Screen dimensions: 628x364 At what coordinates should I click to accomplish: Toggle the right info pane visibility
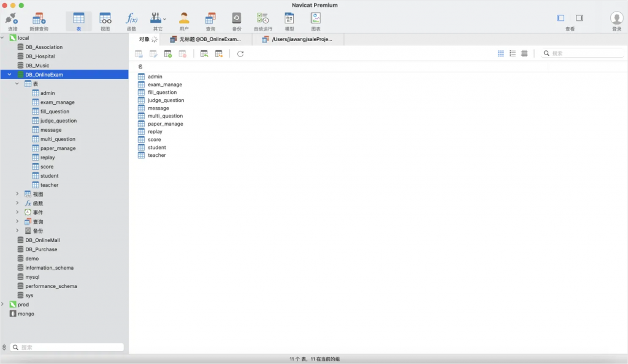tap(579, 18)
